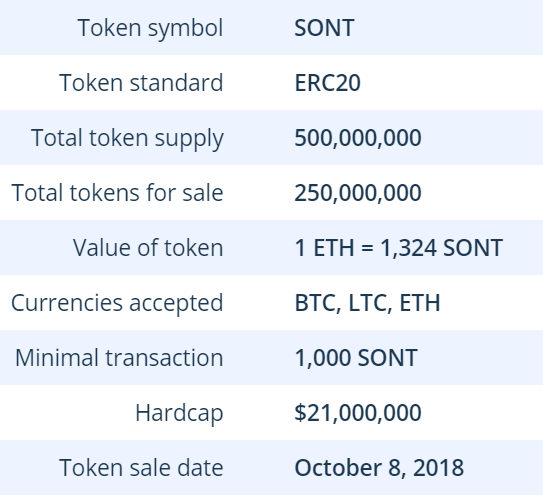This screenshot has height=497, width=543.
Task: Select the 1 ETH = 1,324 SONT text
Action: click(x=398, y=248)
